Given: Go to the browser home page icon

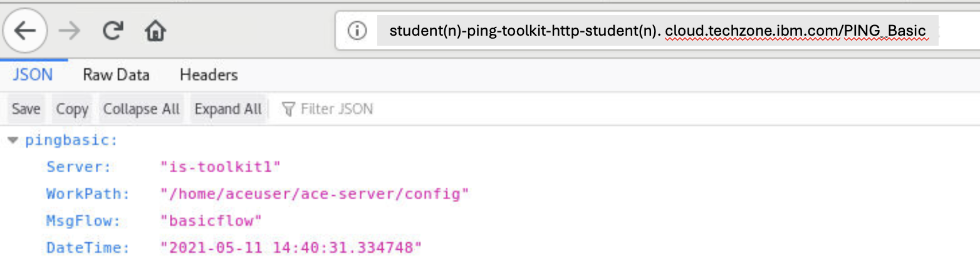Looking at the screenshot, I should click(x=155, y=31).
